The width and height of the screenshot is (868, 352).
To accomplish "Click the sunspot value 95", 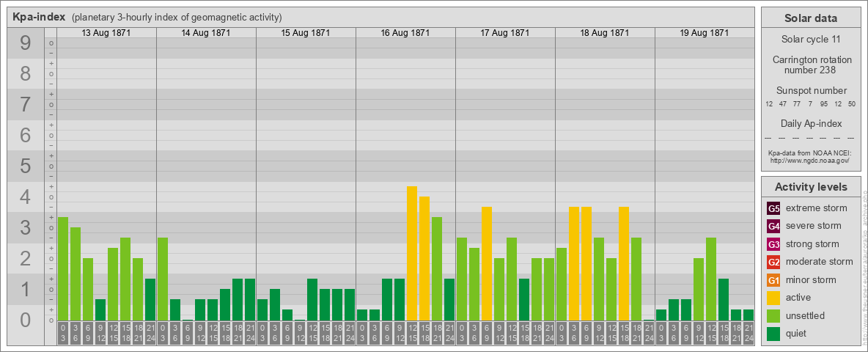I will (x=824, y=104).
